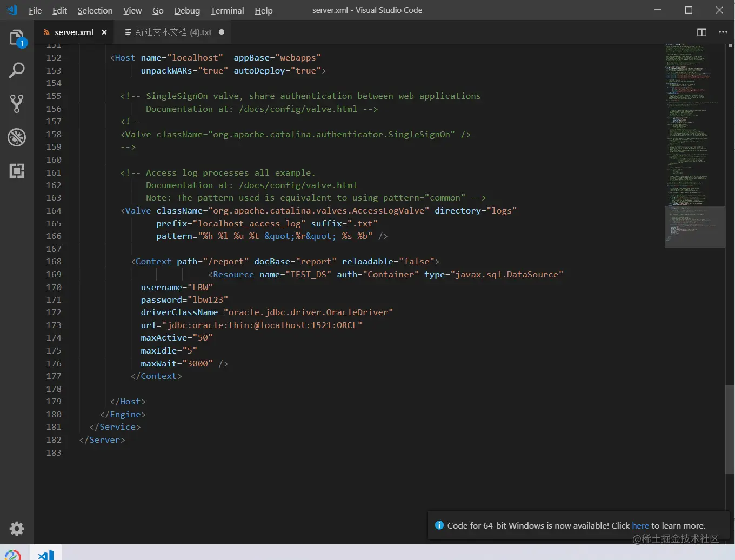
Task: Click the maxActive="50" attribute
Action: (177, 338)
